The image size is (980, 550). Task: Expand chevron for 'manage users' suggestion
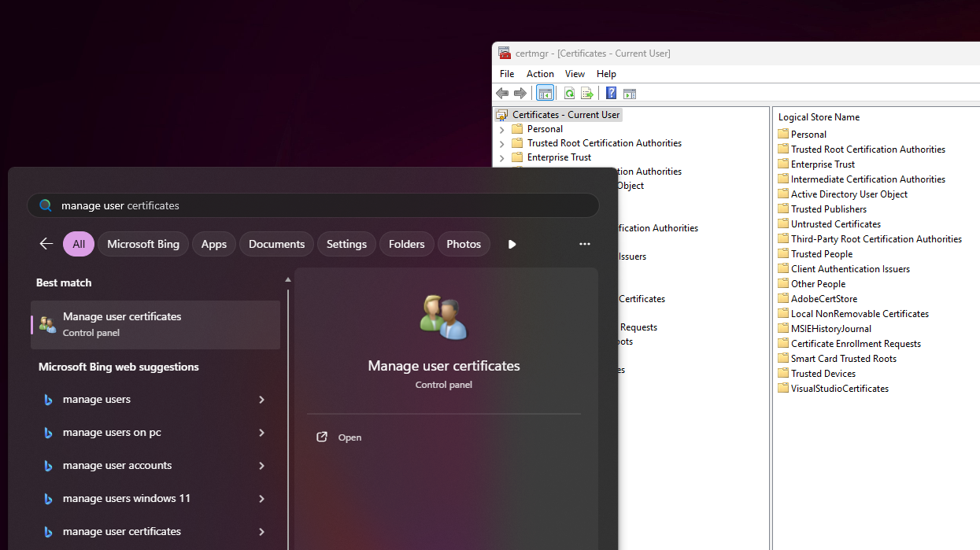pos(261,400)
